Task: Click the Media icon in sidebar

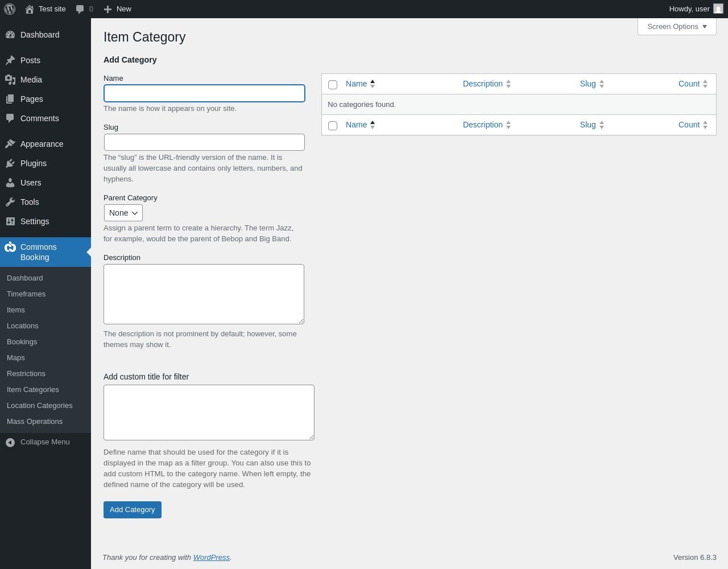Action: pos(10,80)
